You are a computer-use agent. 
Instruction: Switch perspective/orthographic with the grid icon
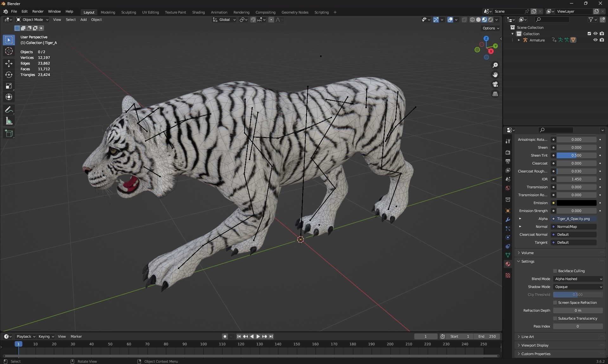[495, 94]
